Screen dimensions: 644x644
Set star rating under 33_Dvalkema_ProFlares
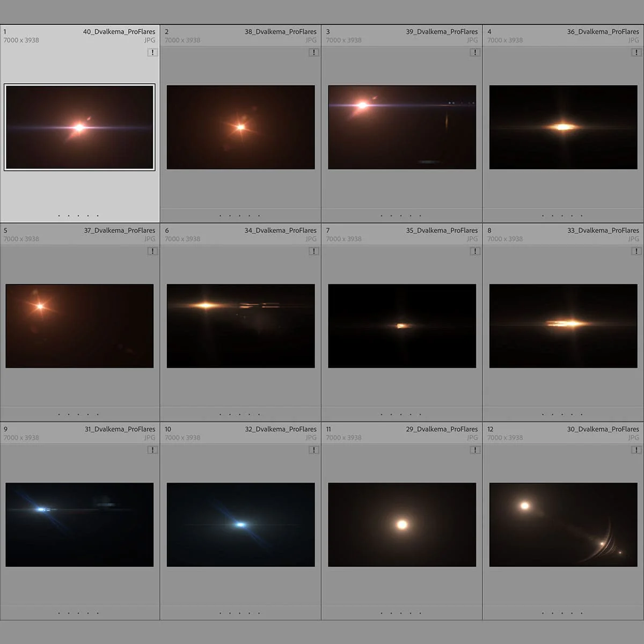[562, 414]
